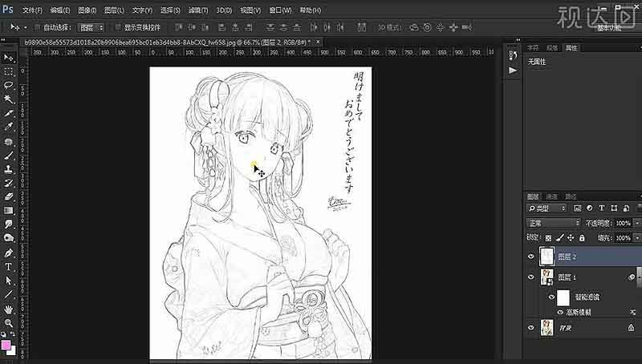642x364 pixels.
Task: Set the background white color swatch
Action: (x=13, y=351)
